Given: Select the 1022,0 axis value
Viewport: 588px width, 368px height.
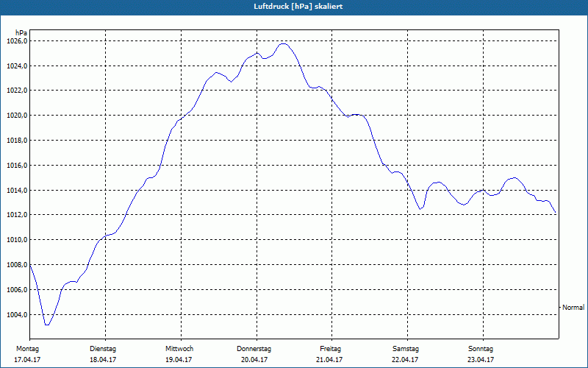Looking at the screenshot, I should pos(17,91).
